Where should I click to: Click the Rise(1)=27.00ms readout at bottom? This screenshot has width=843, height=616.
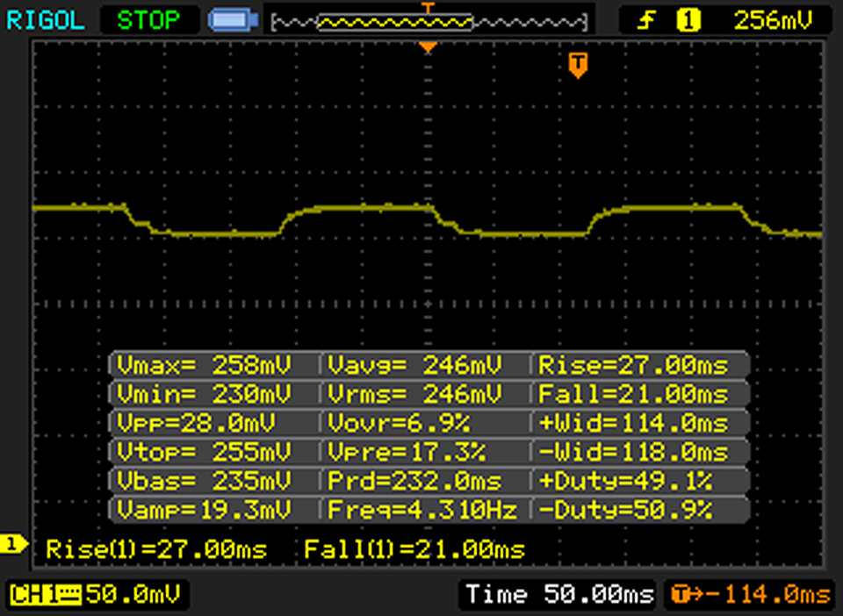pos(156,549)
